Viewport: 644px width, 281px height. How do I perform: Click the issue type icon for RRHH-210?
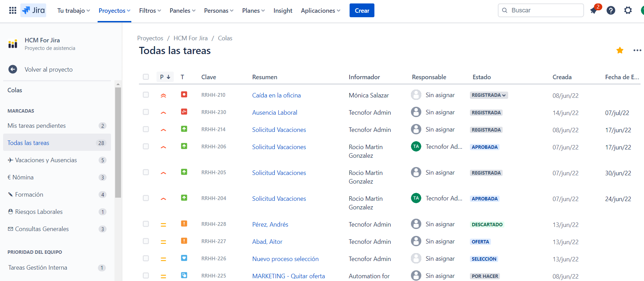click(x=184, y=94)
